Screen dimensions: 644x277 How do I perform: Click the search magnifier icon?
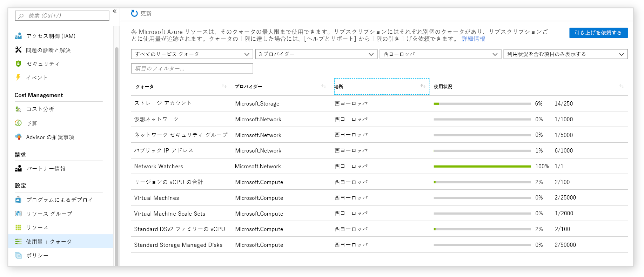(x=21, y=16)
